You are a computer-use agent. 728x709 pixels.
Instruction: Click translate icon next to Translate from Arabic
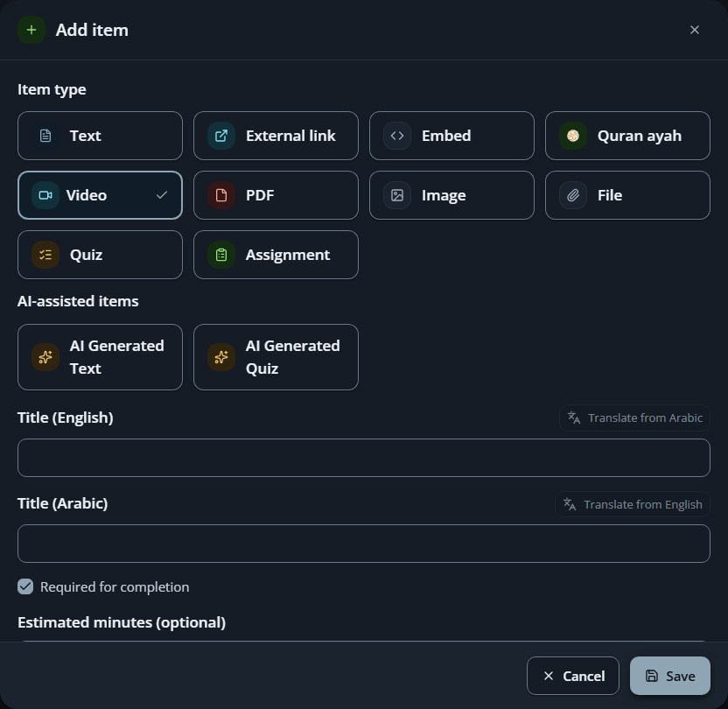574,418
